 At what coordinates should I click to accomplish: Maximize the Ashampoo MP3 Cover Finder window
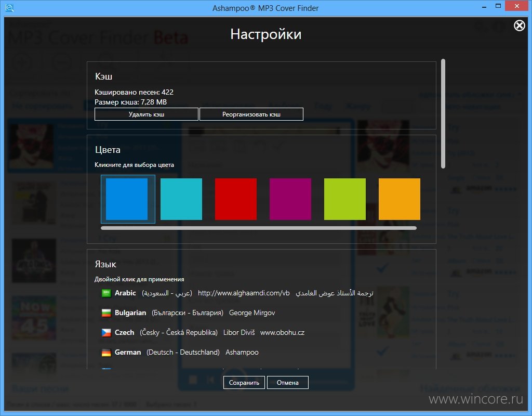(x=498, y=6)
